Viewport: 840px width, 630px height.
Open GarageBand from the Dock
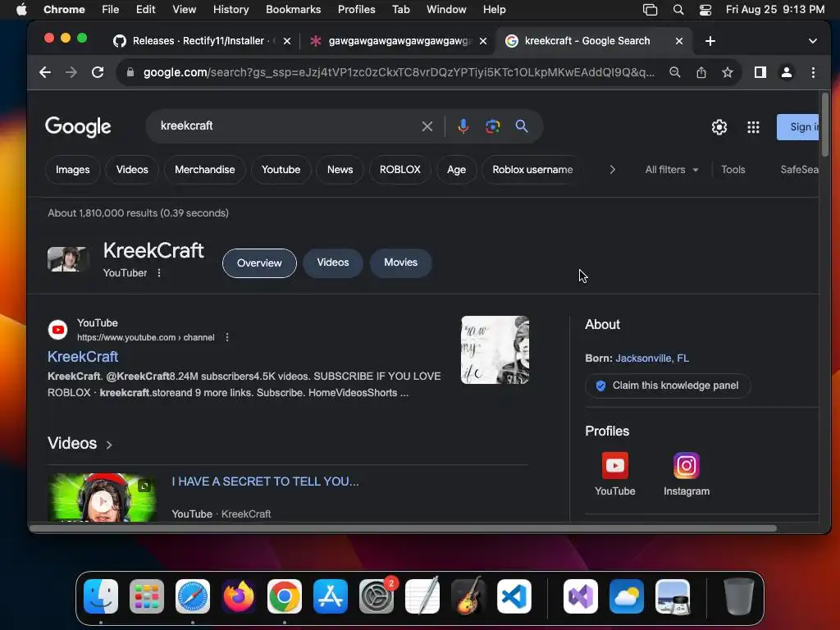coord(468,596)
